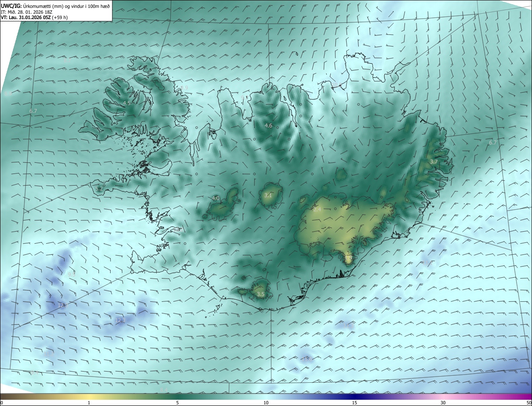Click the colorbar tick label 5
Image resolution: width=532 pixels, height=406 pixels.
(x=177, y=403)
